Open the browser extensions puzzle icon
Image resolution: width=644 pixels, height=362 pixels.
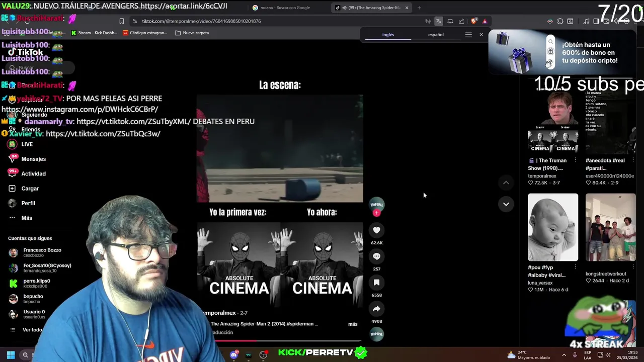click(560, 21)
